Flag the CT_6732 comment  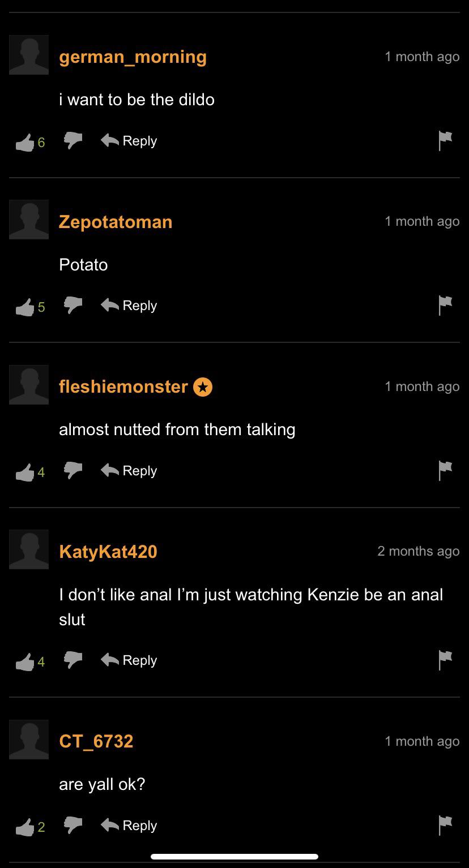point(445,826)
